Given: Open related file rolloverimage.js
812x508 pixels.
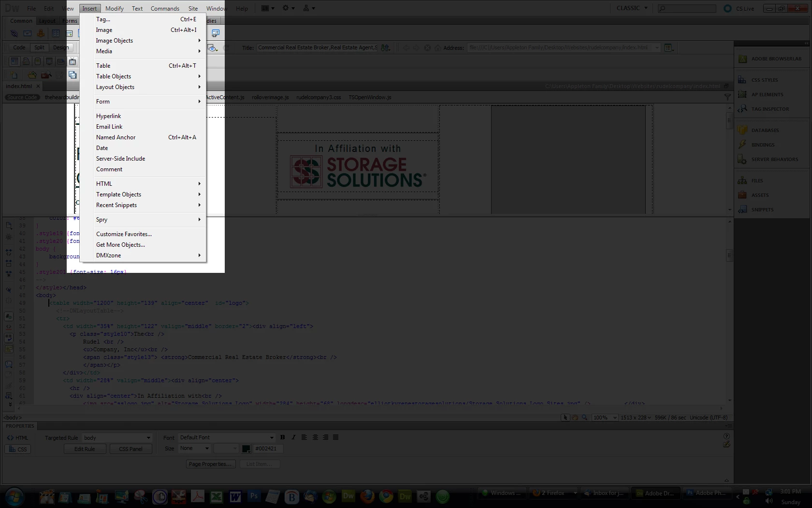Looking at the screenshot, I should [270, 97].
